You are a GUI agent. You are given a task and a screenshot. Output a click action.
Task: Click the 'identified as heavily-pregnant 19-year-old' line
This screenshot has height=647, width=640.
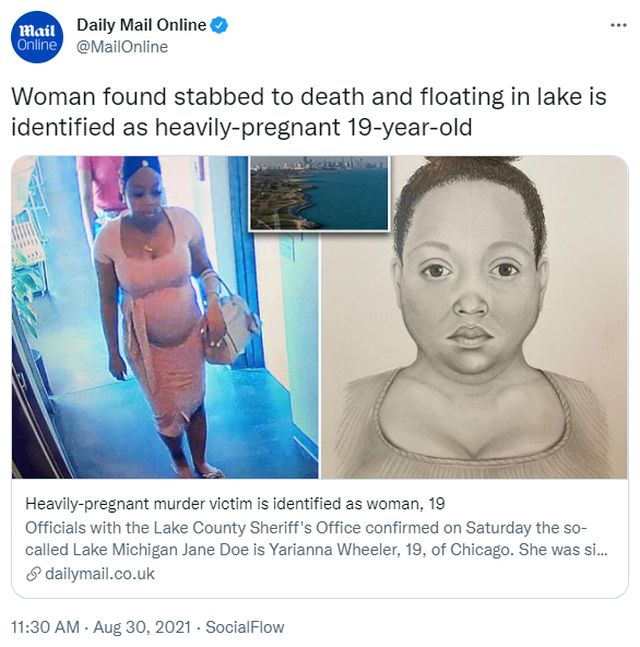[242, 127]
